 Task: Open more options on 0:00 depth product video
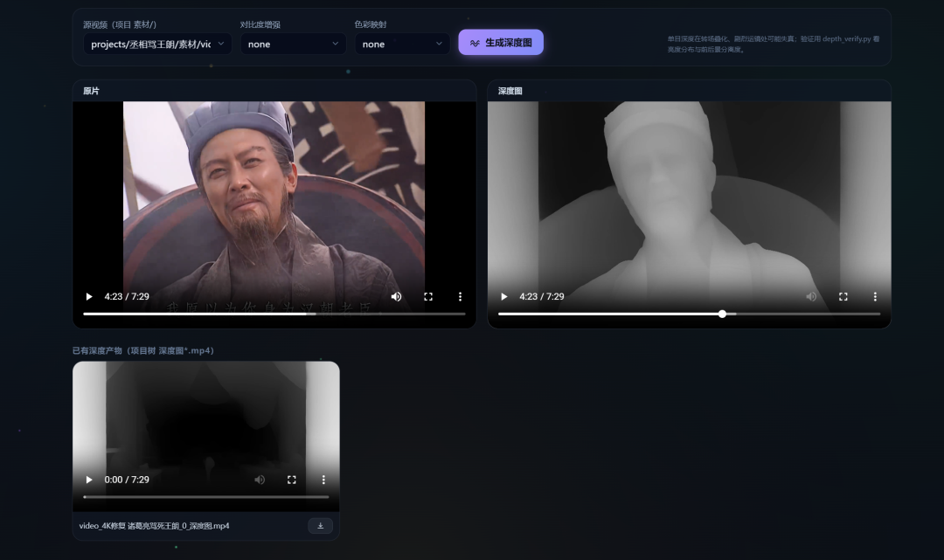[x=323, y=480]
